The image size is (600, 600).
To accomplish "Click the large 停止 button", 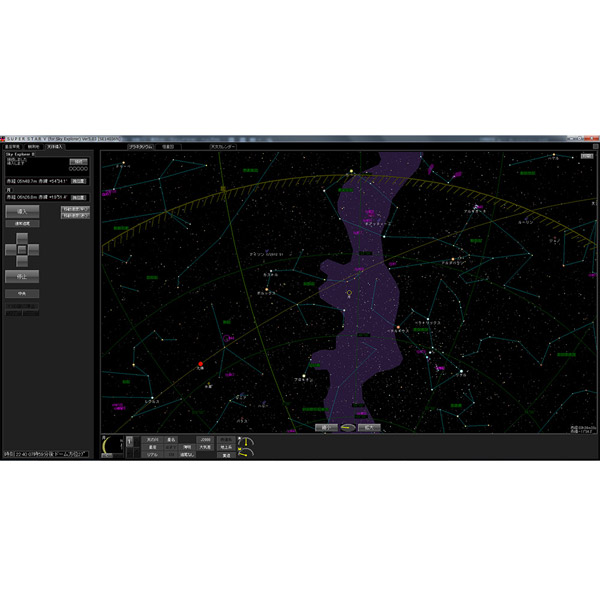I will (x=22, y=275).
